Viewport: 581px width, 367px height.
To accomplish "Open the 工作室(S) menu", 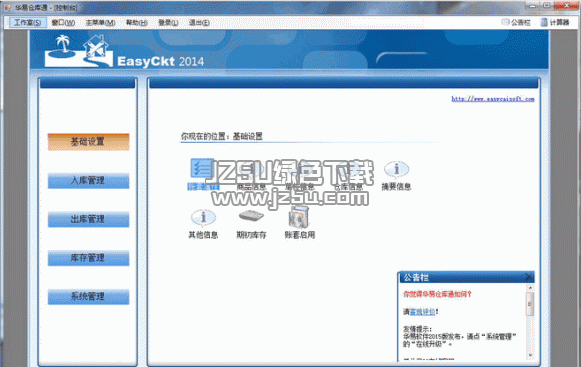I will 27,23.
